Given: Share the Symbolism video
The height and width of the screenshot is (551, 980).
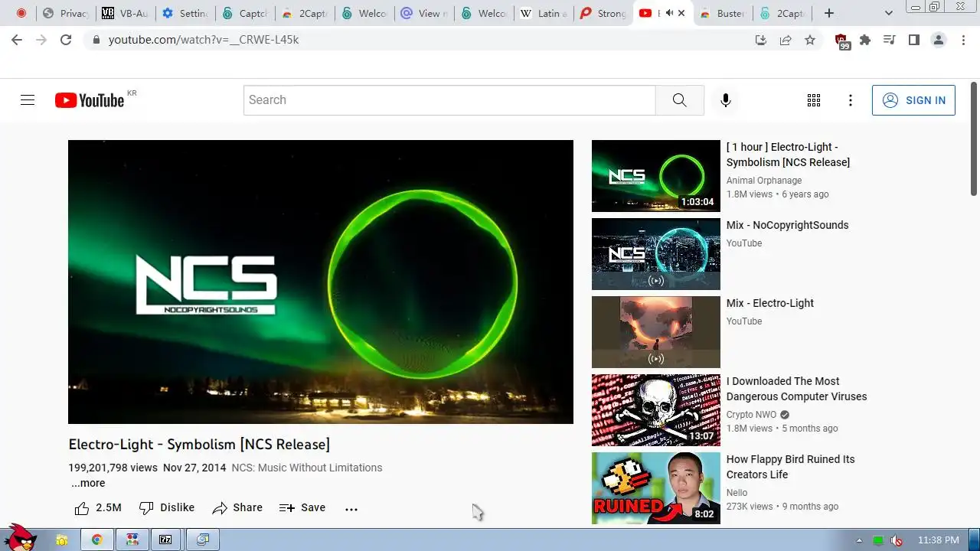Looking at the screenshot, I should pyautogui.click(x=237, y=508).
